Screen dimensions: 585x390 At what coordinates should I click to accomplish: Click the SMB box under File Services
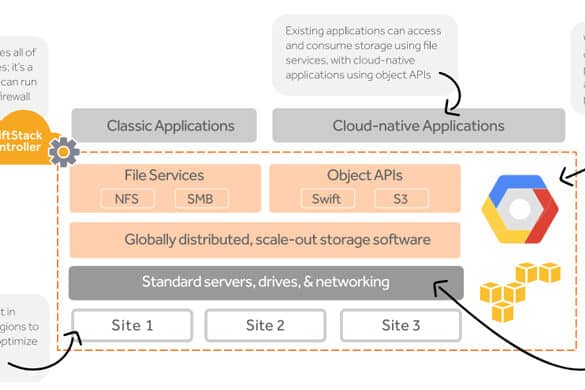tap(201, 199)
